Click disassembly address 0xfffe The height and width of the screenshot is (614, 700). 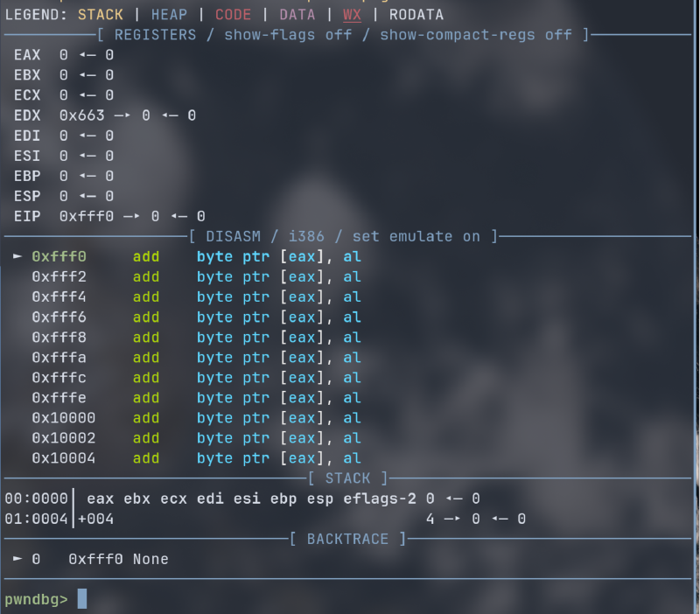[x=59, y=398]
